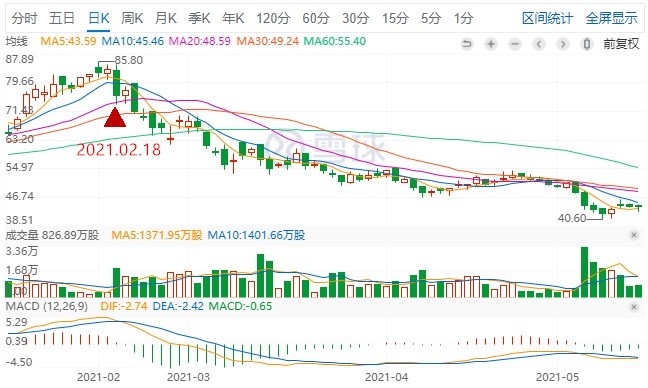Open 区间统计 range statistics
The image size is (648, 388).
point(548,18)
